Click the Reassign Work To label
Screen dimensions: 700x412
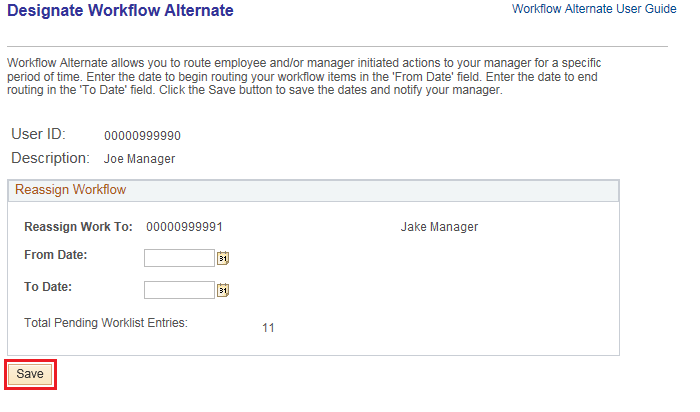[78, 227]
